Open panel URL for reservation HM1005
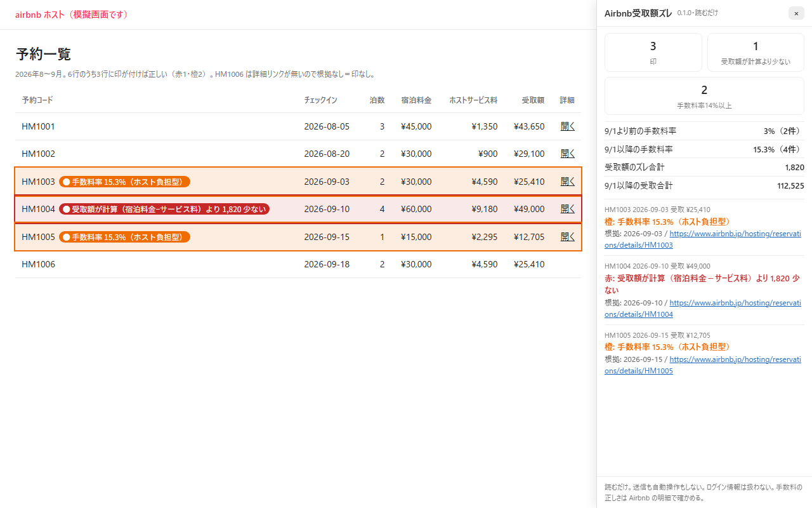This screenshot has height=508, width=812. (703, 365)
